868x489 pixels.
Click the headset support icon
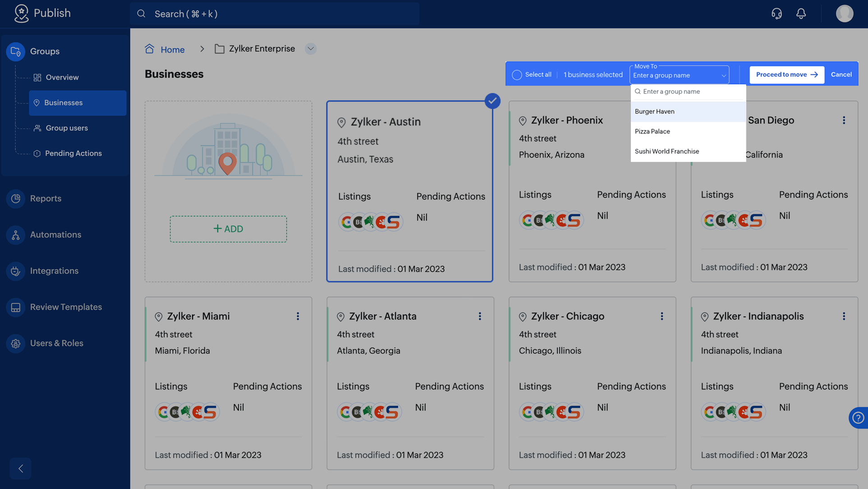click(776, 14)
